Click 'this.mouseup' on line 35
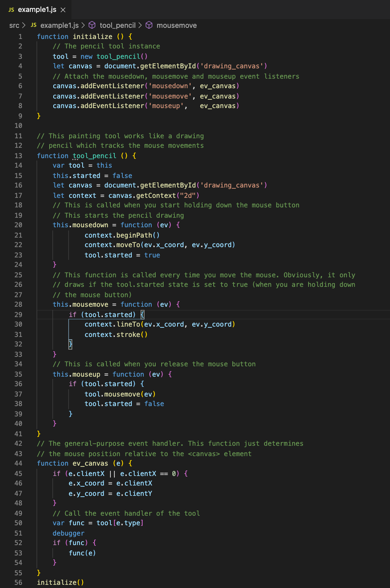Image resolution: width=390 pixels, height=588 pixels. 77,374
